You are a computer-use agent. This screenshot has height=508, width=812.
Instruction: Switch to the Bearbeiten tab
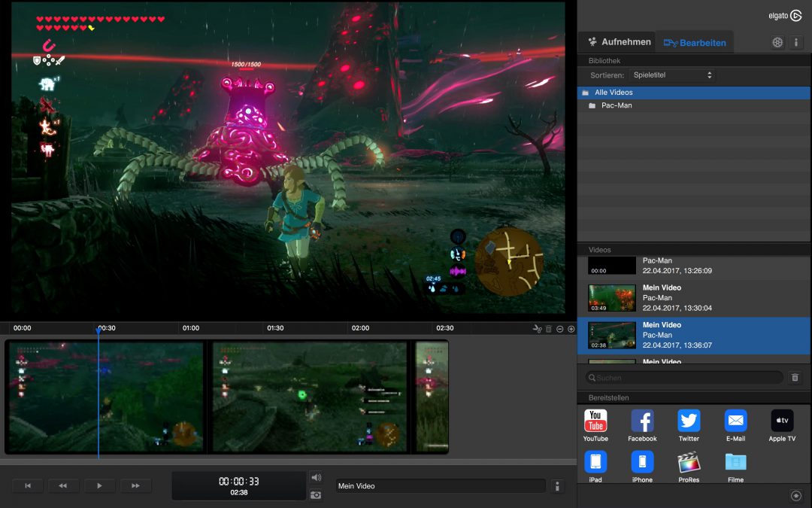695,42
